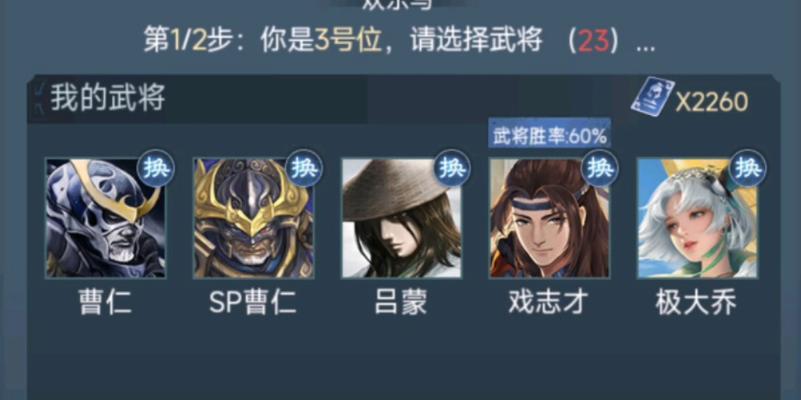Click the red countdown timer 23
Image resolution: width=801 pixels, height=400 pixels.
[x=593, y=42]
